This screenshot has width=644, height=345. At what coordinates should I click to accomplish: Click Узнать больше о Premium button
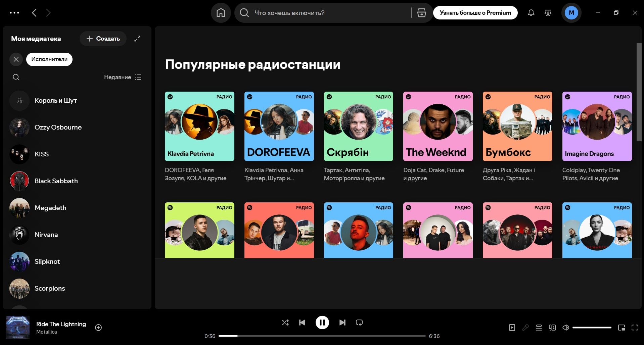coord(475,13)
